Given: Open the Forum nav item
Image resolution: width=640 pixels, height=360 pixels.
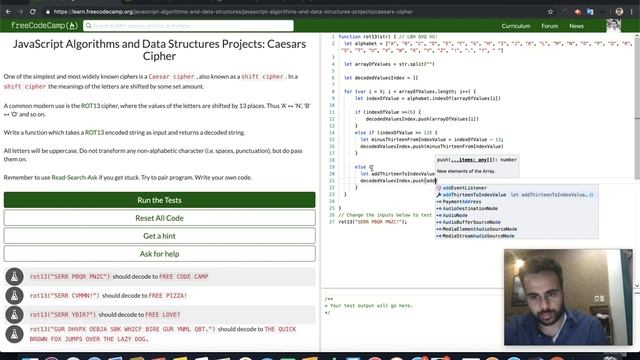Looking at the screenshot, I should point(549,26).
